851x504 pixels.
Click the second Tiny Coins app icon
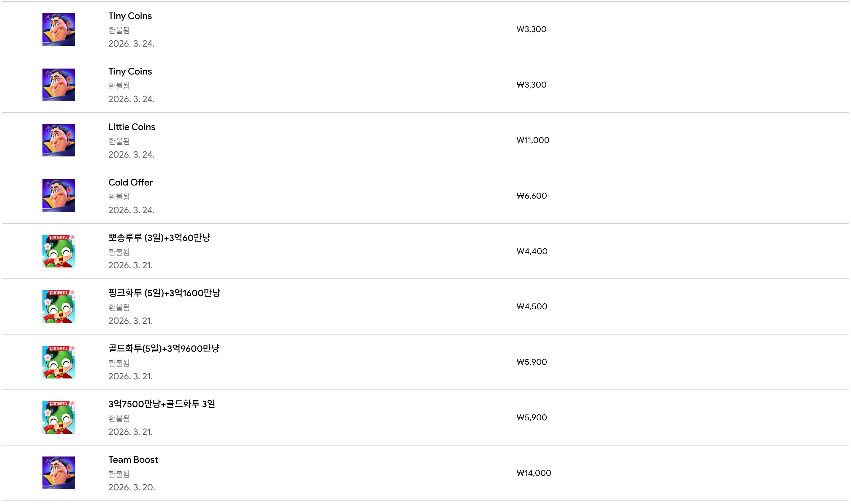(58, 85)
